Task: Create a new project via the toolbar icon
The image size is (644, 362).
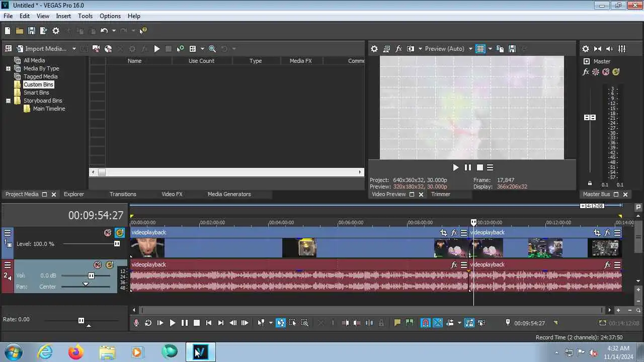Action: tap(8, 31)
